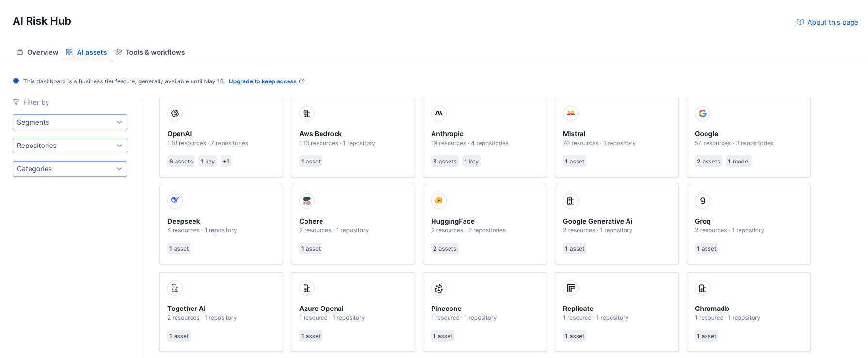868x358 pixels.
Task: Click the Upgrade to keep access link
Action: coord(263,81)
